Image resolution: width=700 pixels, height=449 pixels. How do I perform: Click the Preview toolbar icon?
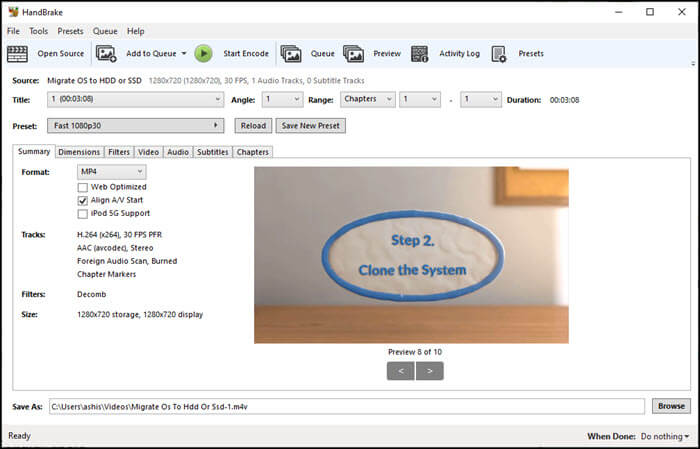point(353,54)
